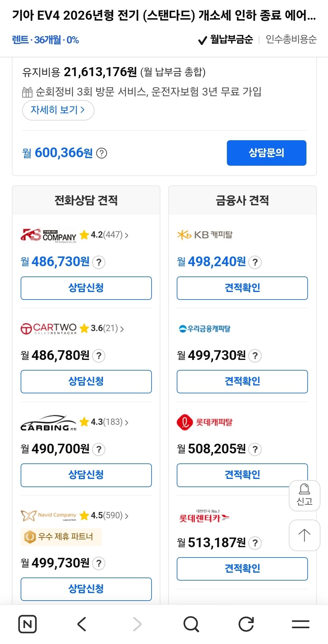Go back with the browser back arrow
This screenshot has width=328, height=644.
(x=82, y=624)
